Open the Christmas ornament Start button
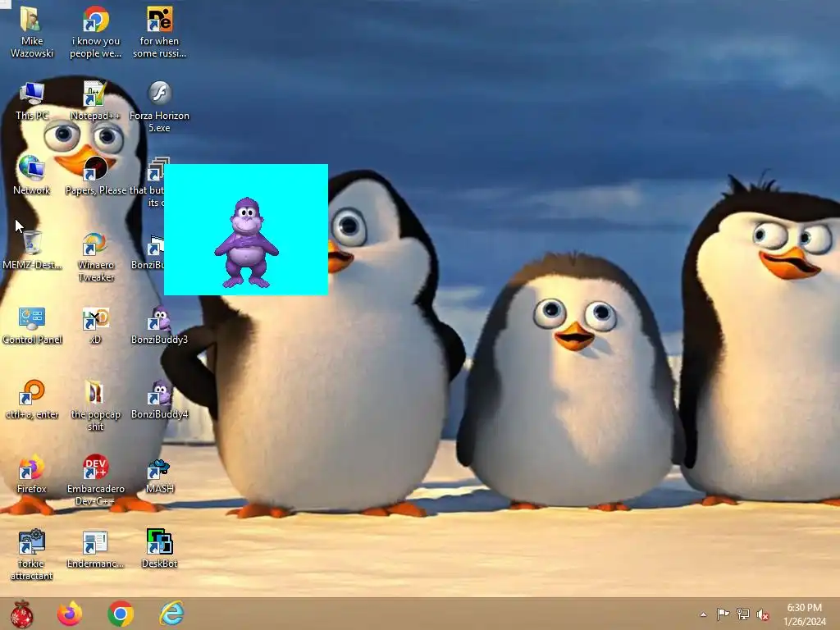Screen dimensions: 840x630 pyautogui.click(x=22, y=614)
